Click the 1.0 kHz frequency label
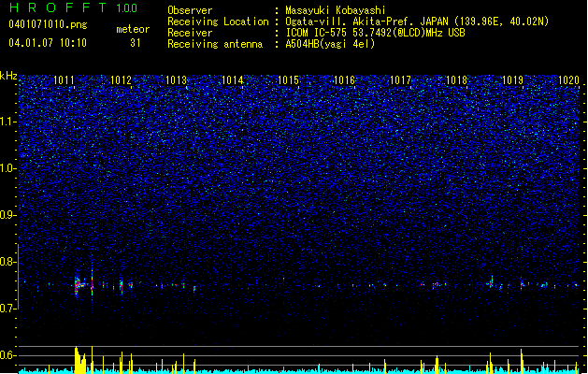Screen dimensions: 588x374 coord(8,168)
